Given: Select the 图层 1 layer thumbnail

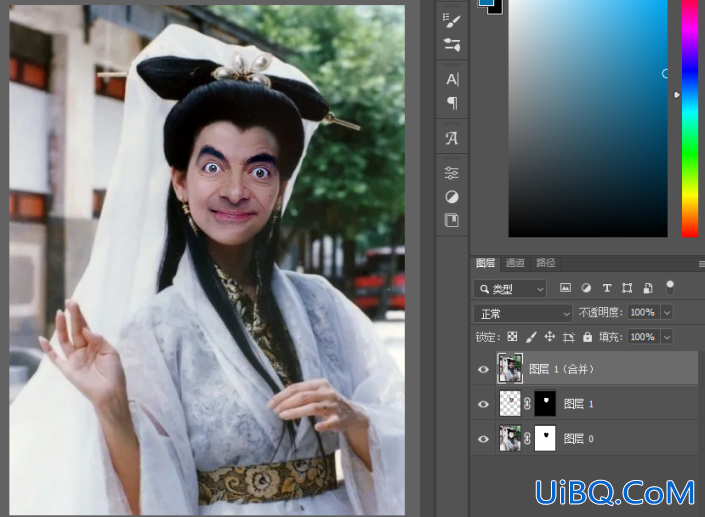Looking at the screenshot, I should 510,403.
